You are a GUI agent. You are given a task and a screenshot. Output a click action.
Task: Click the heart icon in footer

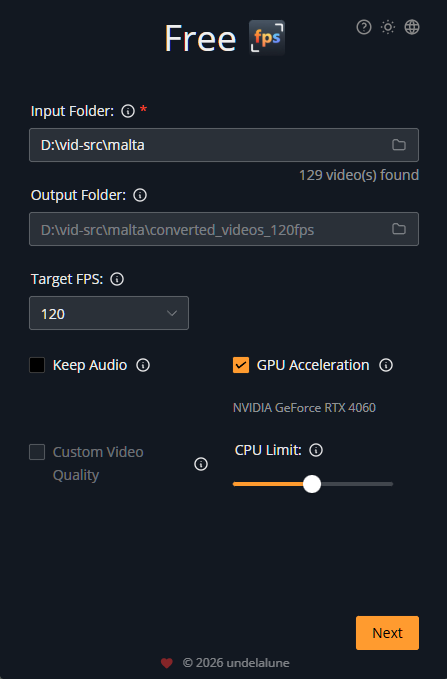[167, 663]
